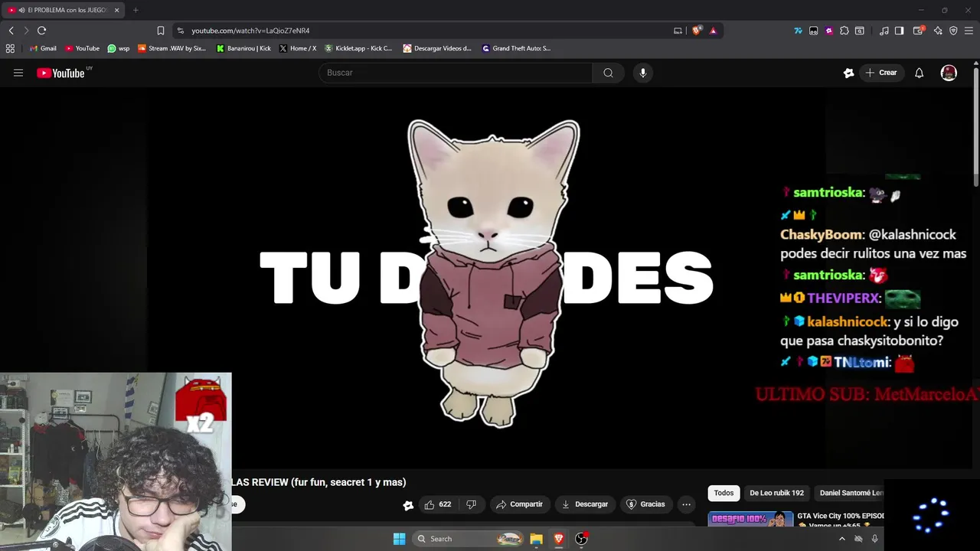Screen dimensions: 980x551
Task: Reload the current page
Action: click(41, 31)
